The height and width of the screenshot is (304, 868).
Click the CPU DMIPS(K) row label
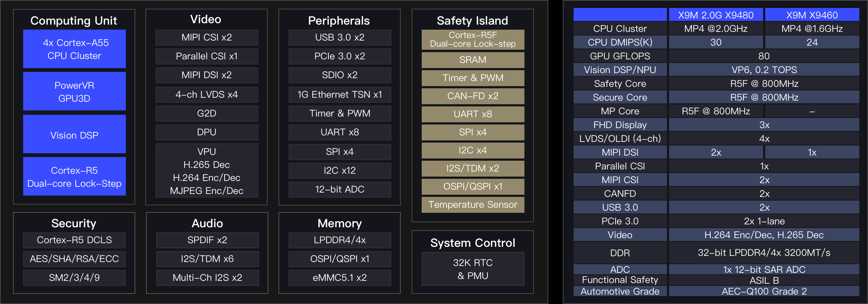(x=620, y=42)
